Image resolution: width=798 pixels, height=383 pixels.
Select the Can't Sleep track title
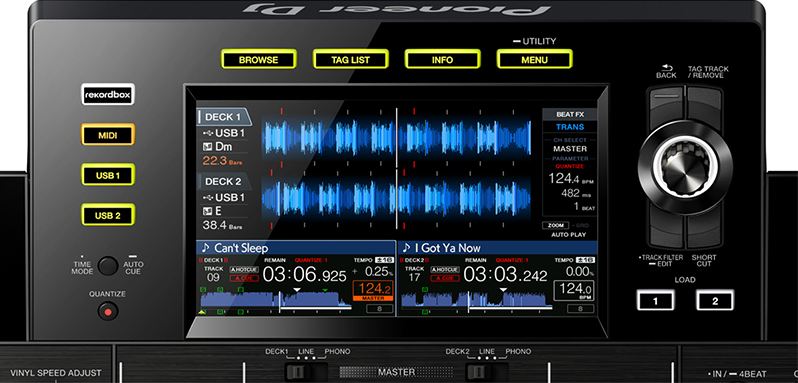pyautogui.click(x=241, y=248)
